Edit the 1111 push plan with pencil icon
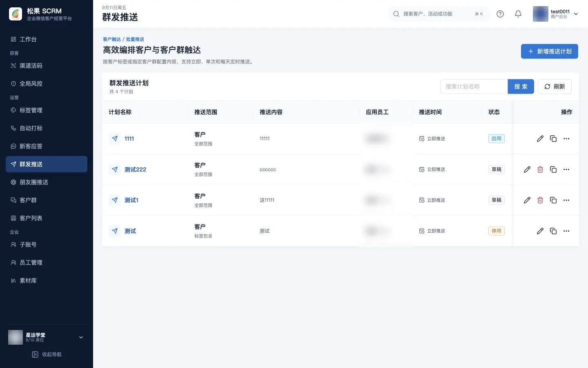The height and width of the screenshot is (368, 588). [540, 139]
